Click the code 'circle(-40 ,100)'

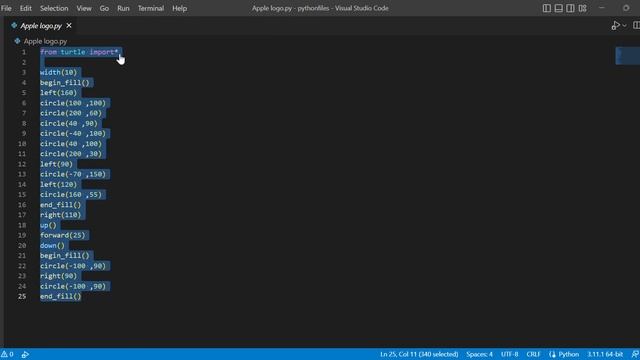[73, 133]
